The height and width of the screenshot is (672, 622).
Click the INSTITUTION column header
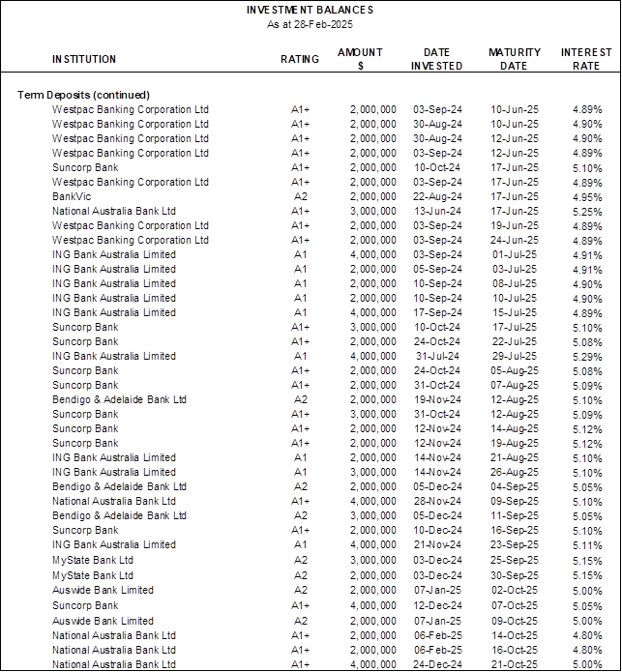click(84, 59)
